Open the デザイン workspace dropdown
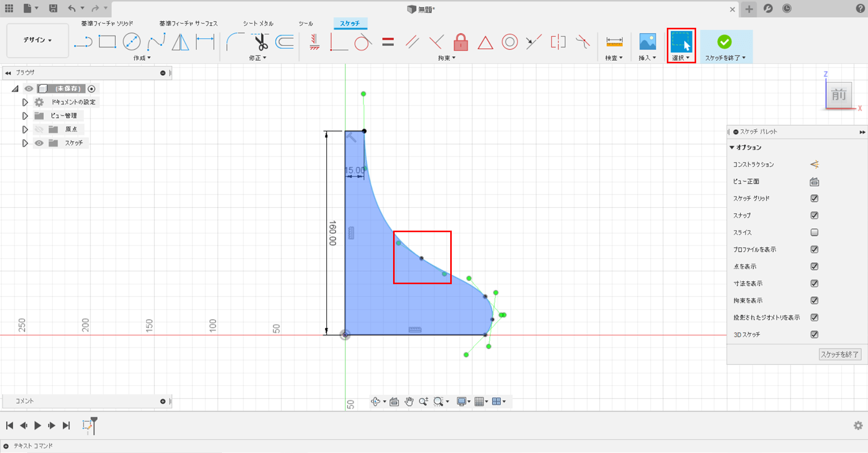868x453 pixels. point(38,40)
